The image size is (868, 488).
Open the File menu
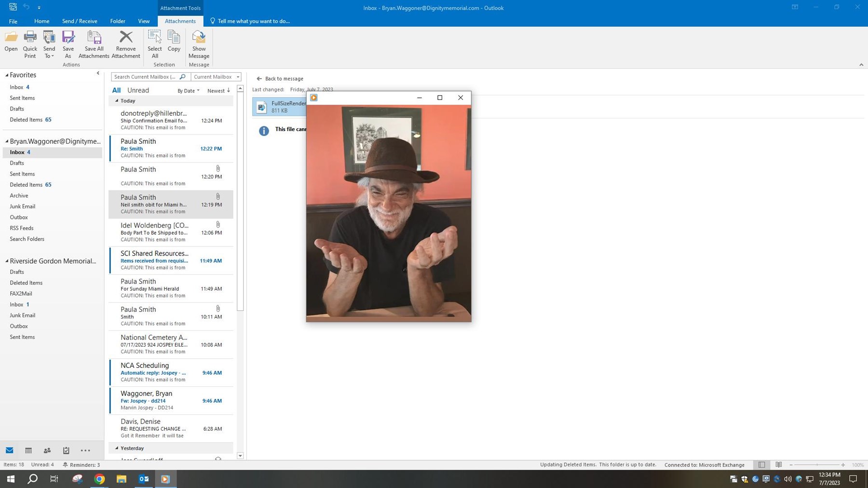click(13, 21)
